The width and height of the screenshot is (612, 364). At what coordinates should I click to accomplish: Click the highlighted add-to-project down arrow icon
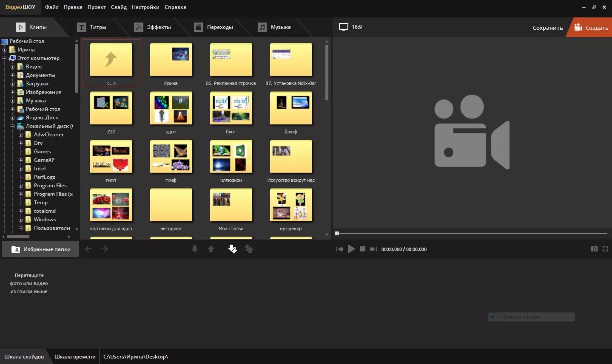[232, 249]
